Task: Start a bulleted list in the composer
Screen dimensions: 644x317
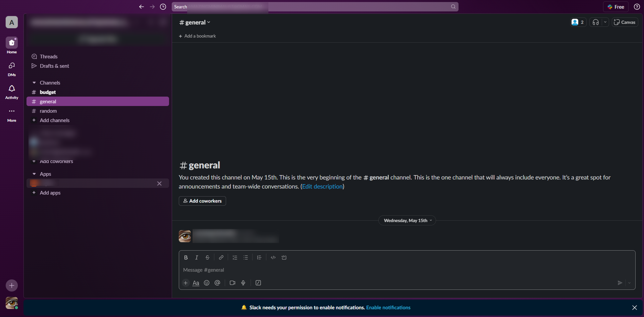Action: (x=246, y=258)
